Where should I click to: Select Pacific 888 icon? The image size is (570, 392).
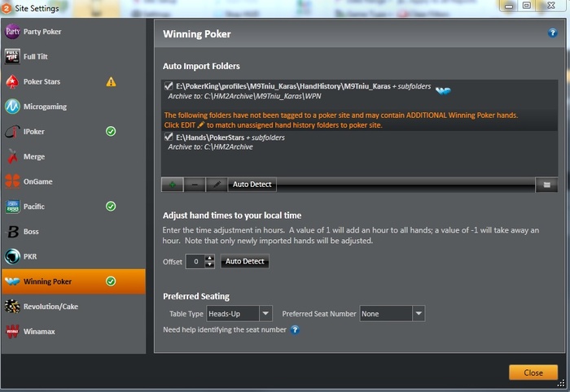(x=12, y=207)
